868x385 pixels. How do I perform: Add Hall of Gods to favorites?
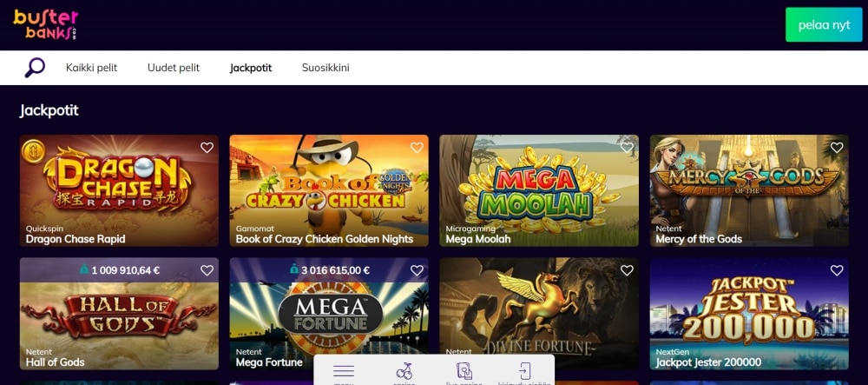[207, 270]
